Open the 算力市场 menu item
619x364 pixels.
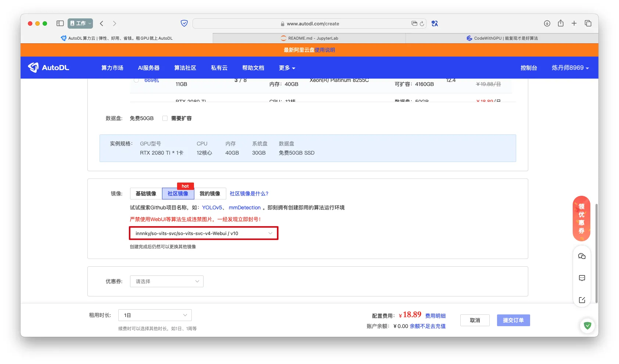112,68
